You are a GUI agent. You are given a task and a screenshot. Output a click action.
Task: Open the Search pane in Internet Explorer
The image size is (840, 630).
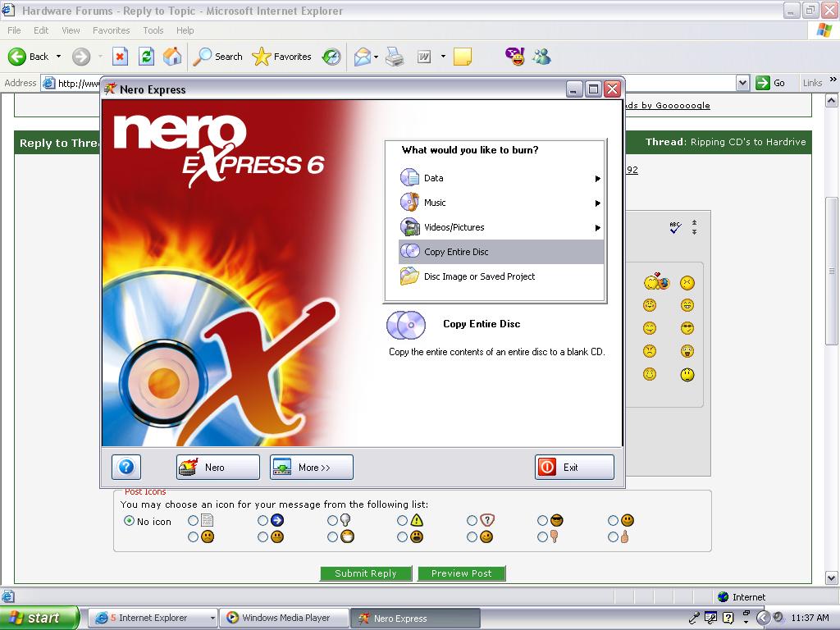217,57
